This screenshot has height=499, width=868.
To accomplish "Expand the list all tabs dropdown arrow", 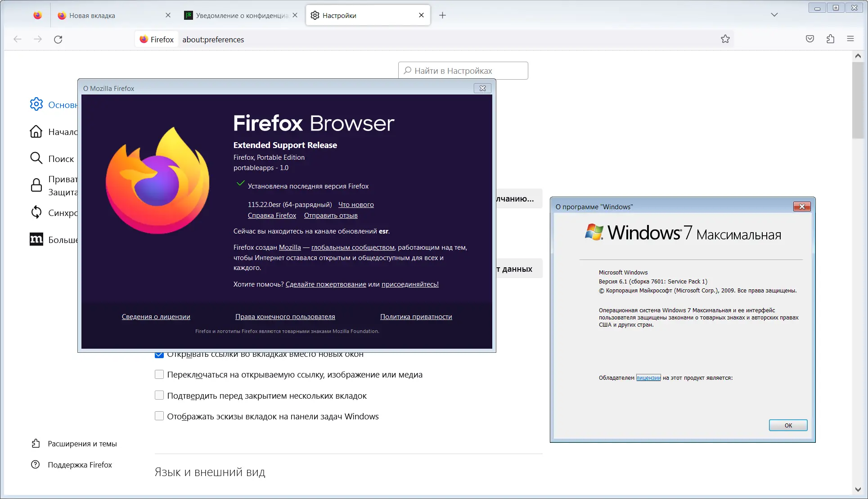I will (774, 15).
